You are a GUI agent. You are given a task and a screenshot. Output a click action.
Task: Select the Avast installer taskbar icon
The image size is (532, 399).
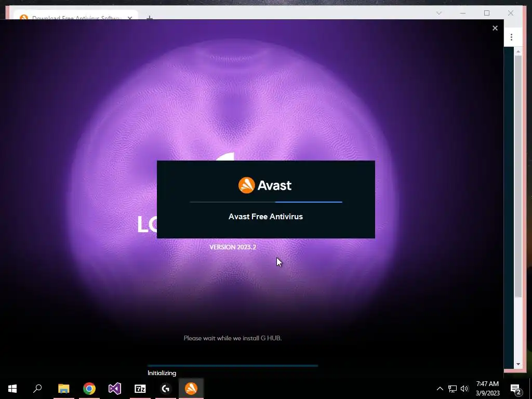[191, 389]
